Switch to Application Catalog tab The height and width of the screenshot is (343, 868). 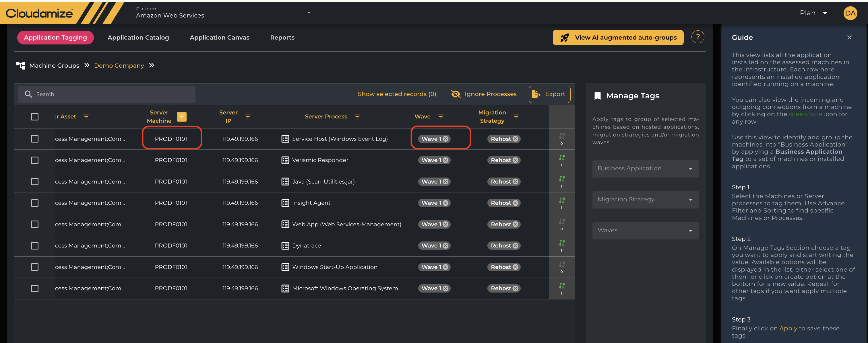(x=138, y=37)
